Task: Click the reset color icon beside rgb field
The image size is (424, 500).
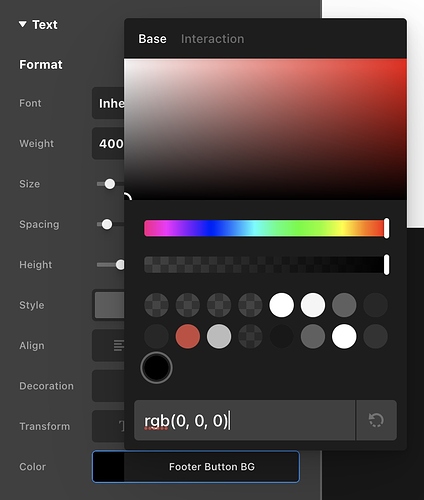Action: click(376, 420)
